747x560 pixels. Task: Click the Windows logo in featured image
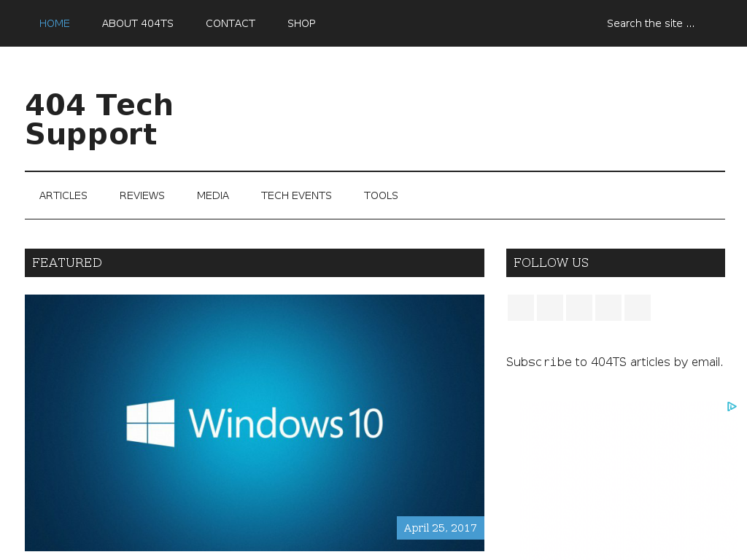pos(150,423)
